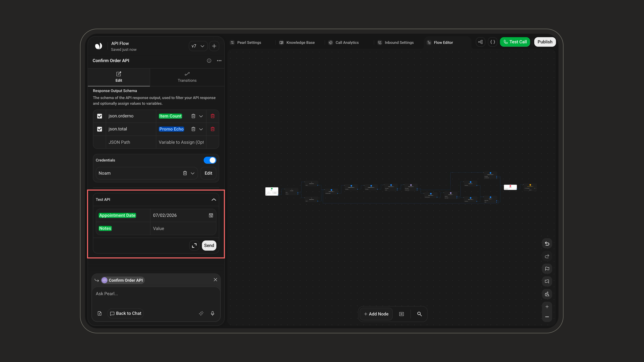Edit the Noam credentials
Image resolution: width=644 pixels, height=362 pixels.
point(208,173)
